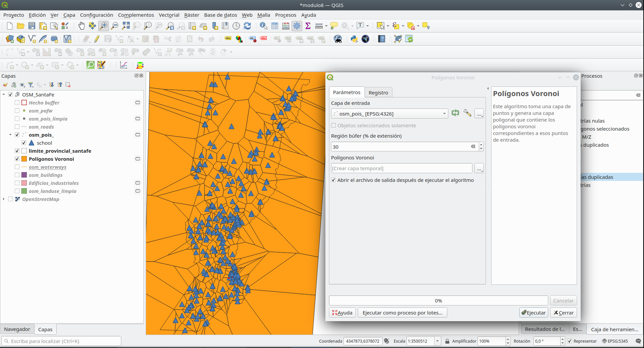644x348 pixels.
Task: Click Ejecutar como proceso por lotes
Action: tap(402, 312)
